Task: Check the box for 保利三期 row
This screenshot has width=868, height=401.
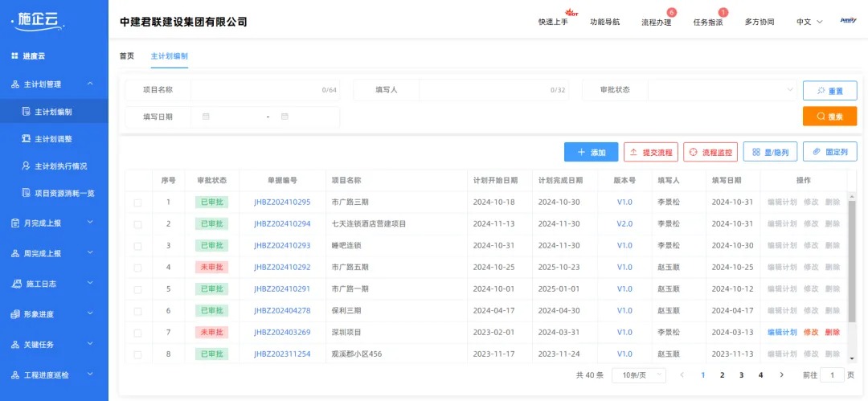Action: tap(137, 311)
